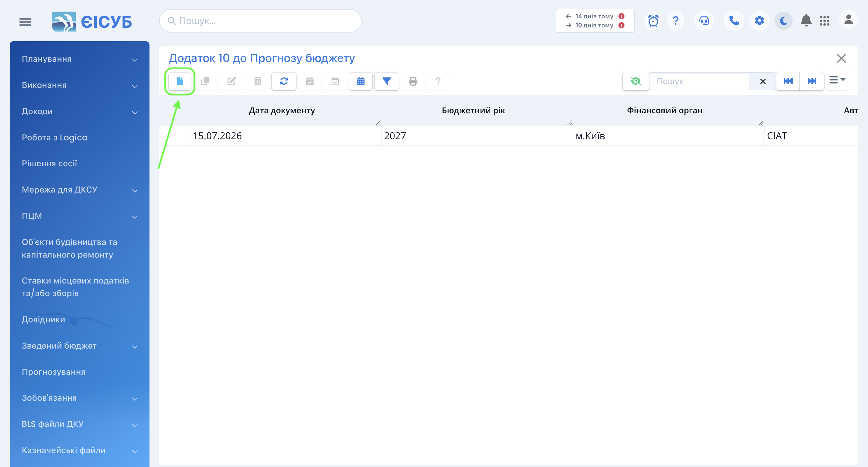Print the document list
This screenshot has height=467, width=868.
tap(413, 81)
